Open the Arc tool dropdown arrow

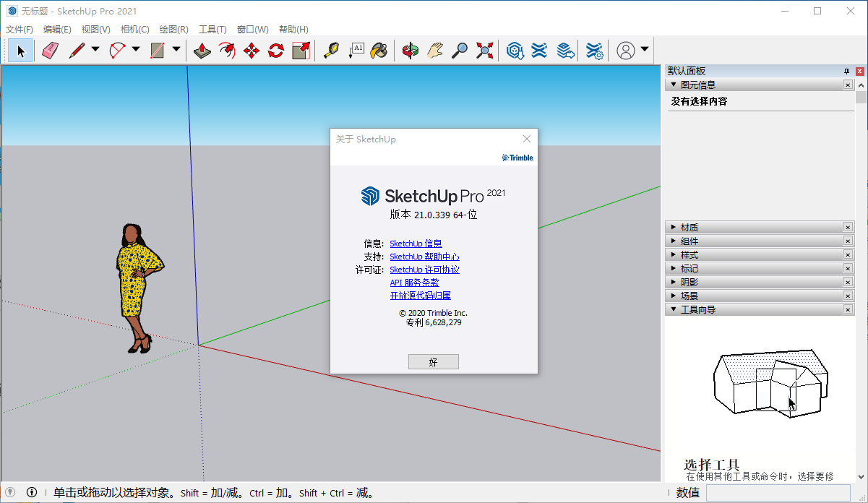(136, 50)
